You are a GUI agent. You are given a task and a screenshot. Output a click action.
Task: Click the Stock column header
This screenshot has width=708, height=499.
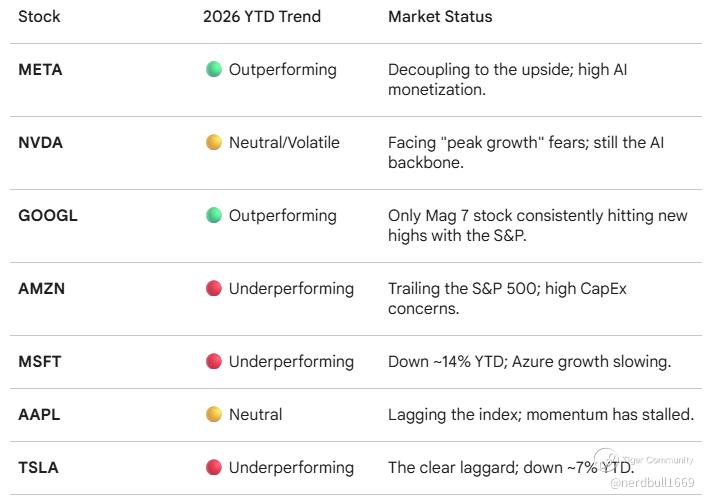pos(39,17)
